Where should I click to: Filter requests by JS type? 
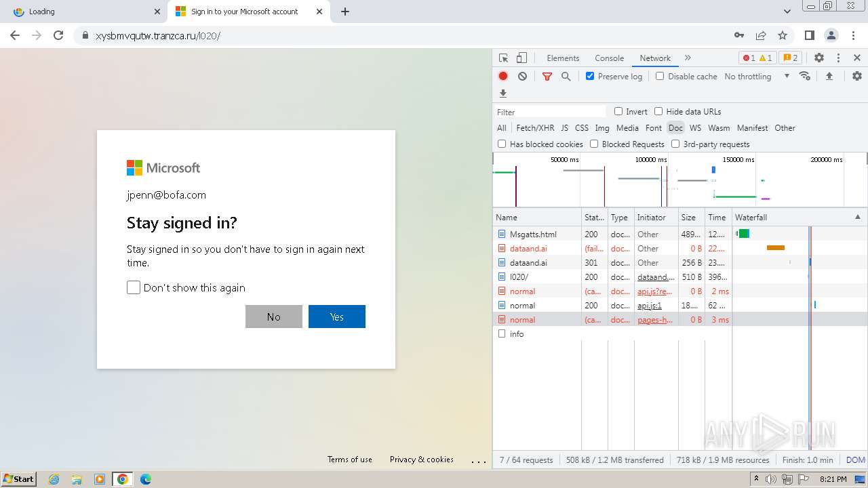(x=564, y=127)
